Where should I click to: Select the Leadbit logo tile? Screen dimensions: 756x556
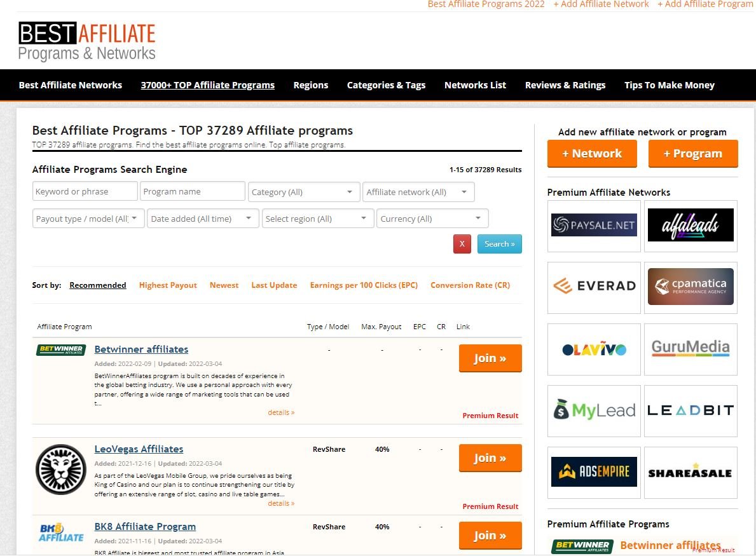691,410
